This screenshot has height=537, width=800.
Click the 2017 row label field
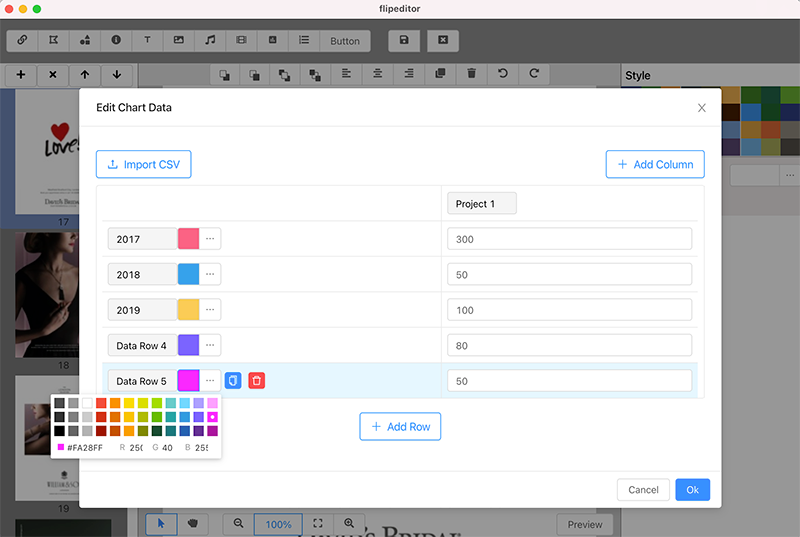142,239
